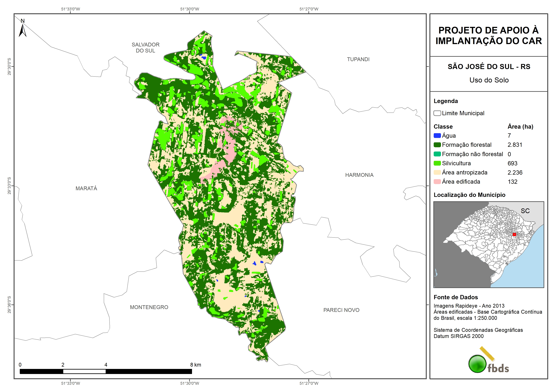Click the Limite Municipal legend symbol
555x392 pixels.
(437, 113)
